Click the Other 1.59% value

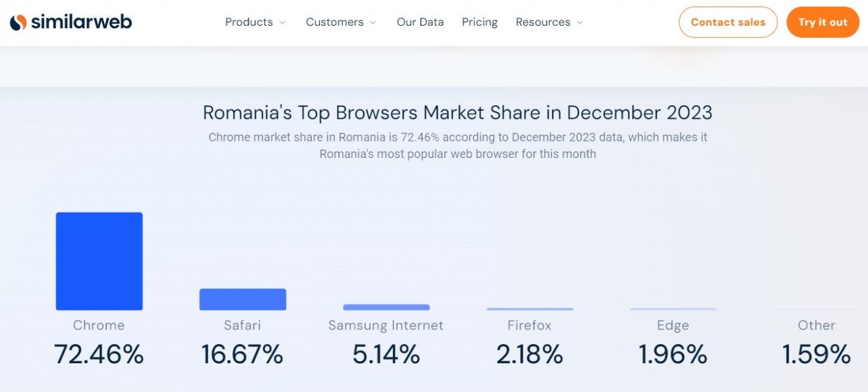(x=817, y=354)
